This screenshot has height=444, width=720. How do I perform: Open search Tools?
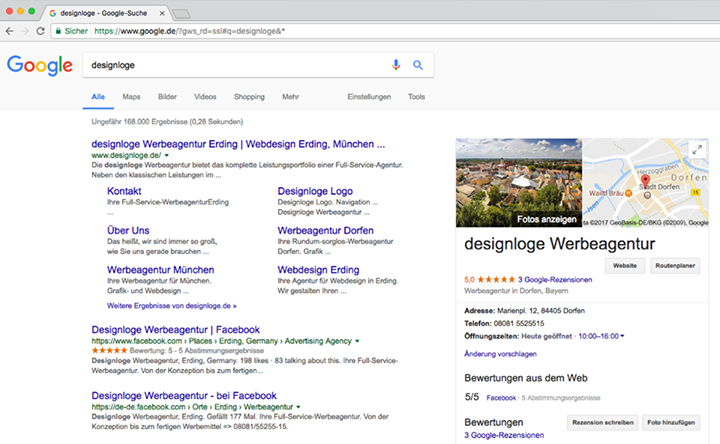[x=416, y=97]
